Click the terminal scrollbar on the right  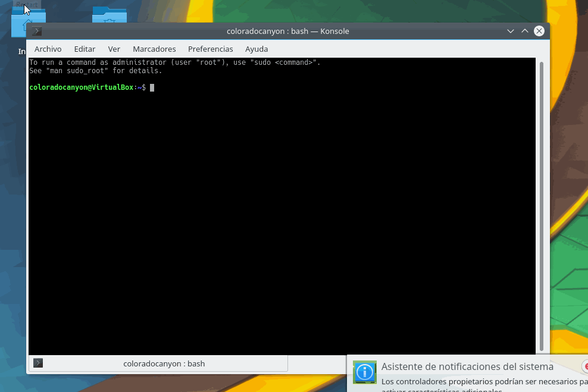[x=542, y=202]
